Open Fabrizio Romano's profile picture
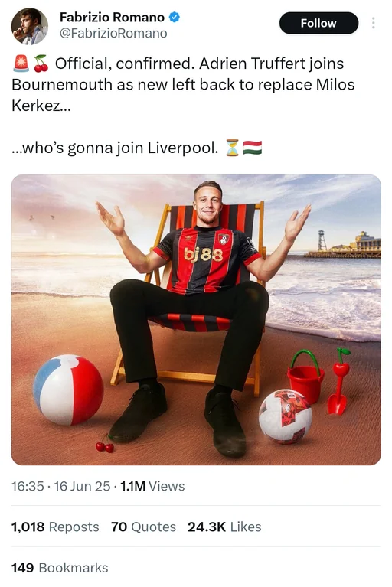 click(x=30, y=26)
